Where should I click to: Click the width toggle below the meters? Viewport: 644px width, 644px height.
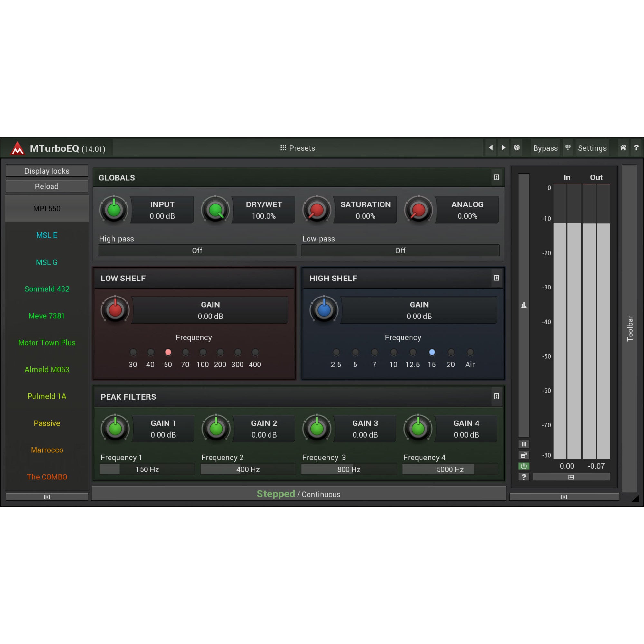tap(564, 497)
